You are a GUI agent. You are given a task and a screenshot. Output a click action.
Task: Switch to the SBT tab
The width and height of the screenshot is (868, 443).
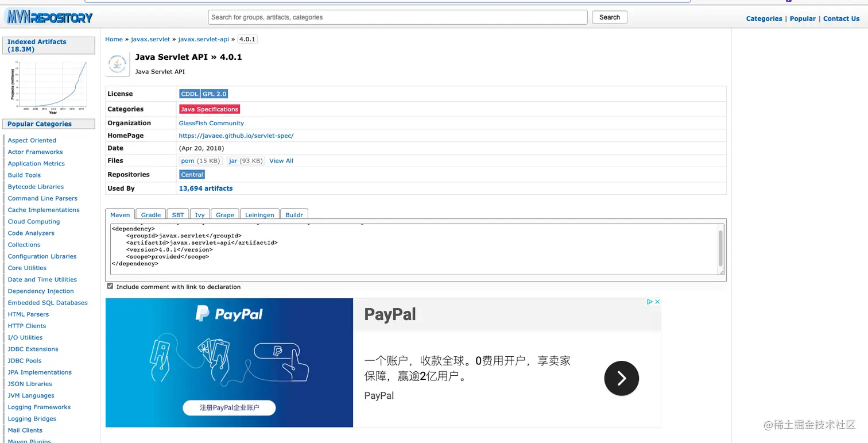(x=178, y=214)
